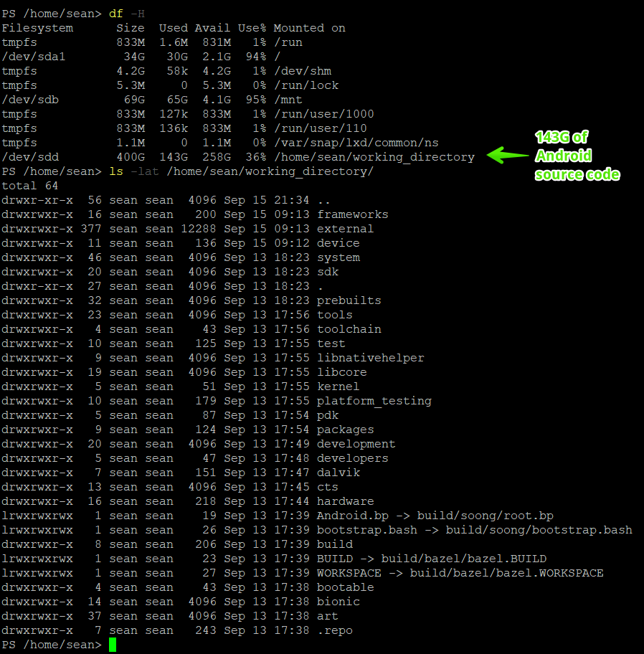Select the '143G' used value
This screenshot has height=654, width=644.
[174, 157]
